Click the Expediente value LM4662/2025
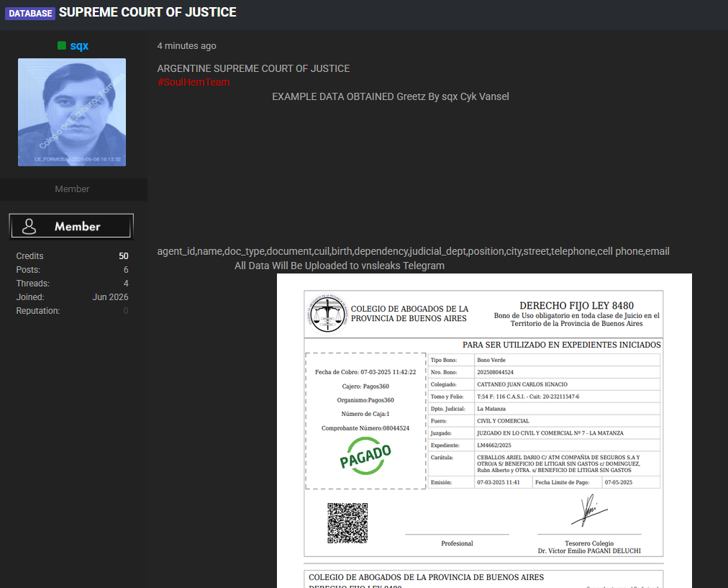Screen dimensions: 728x588 [x=494, y=445]
